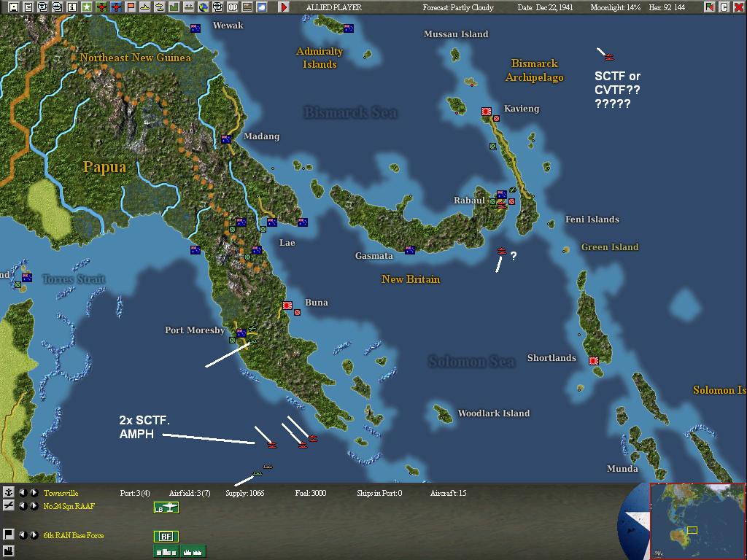This screenshot has height=560, width=747.
Task: Click the anchor icon beside Townsville
Action: click(8, 492)
